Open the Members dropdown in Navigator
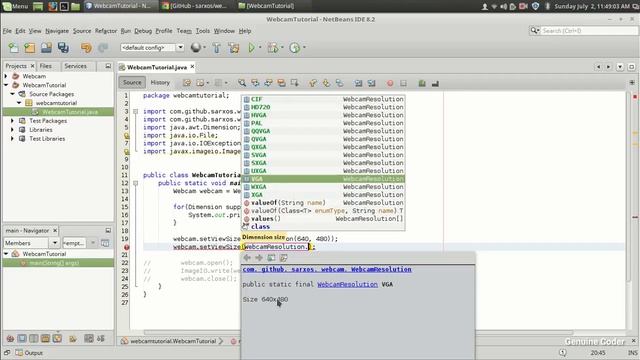The image size is (640, 360). pos(55,243)
